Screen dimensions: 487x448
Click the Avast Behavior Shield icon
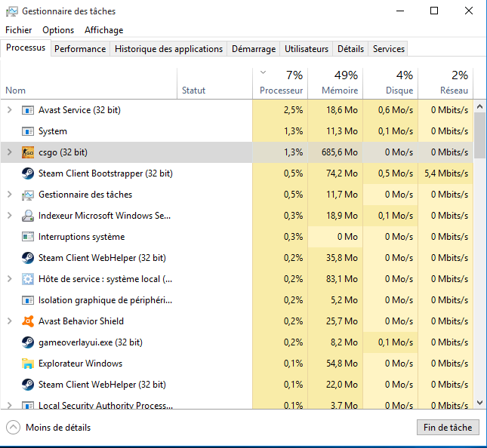28,321
